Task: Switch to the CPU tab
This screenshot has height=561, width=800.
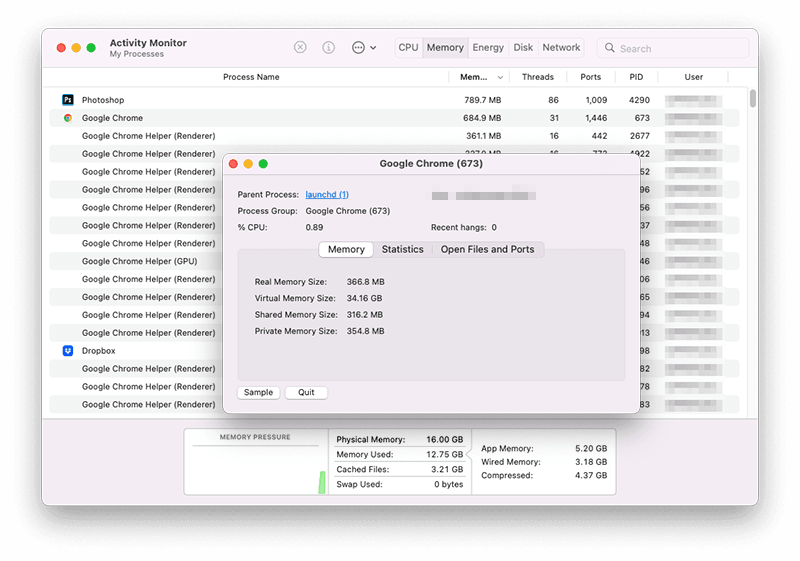Action: point(408,48)
